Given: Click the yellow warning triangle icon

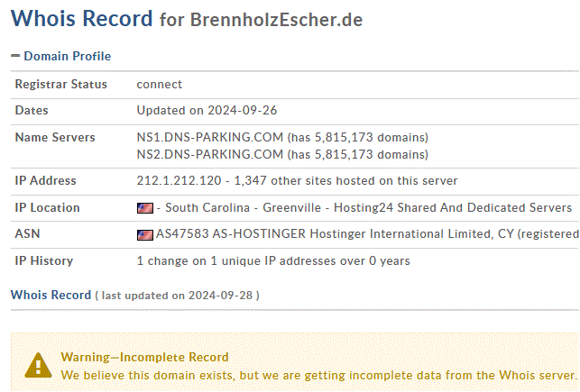Looking at the screenshot, I should pos(38,365).
